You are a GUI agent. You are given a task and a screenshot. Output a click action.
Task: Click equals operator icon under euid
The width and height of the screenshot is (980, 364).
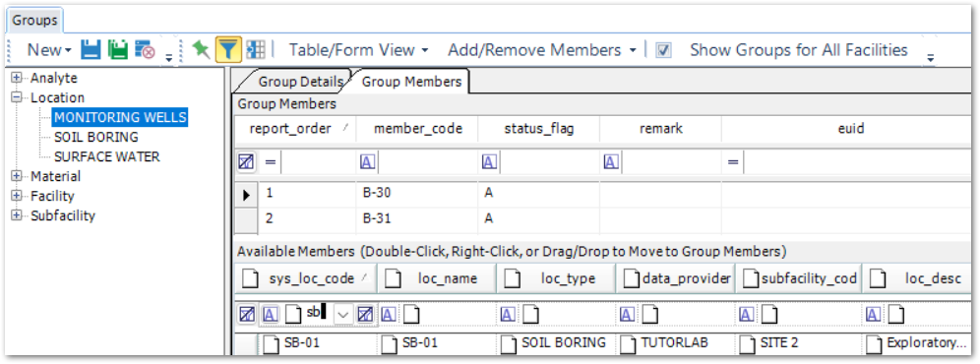[733, 162]
